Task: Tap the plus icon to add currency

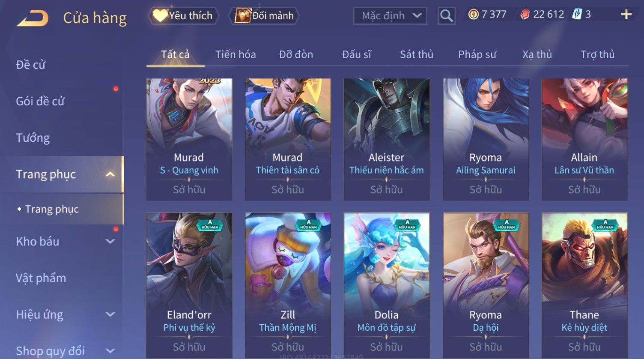Action: point(626,15)
